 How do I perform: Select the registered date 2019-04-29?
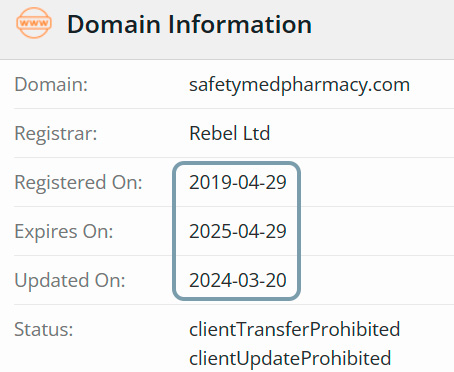point(238,182)
